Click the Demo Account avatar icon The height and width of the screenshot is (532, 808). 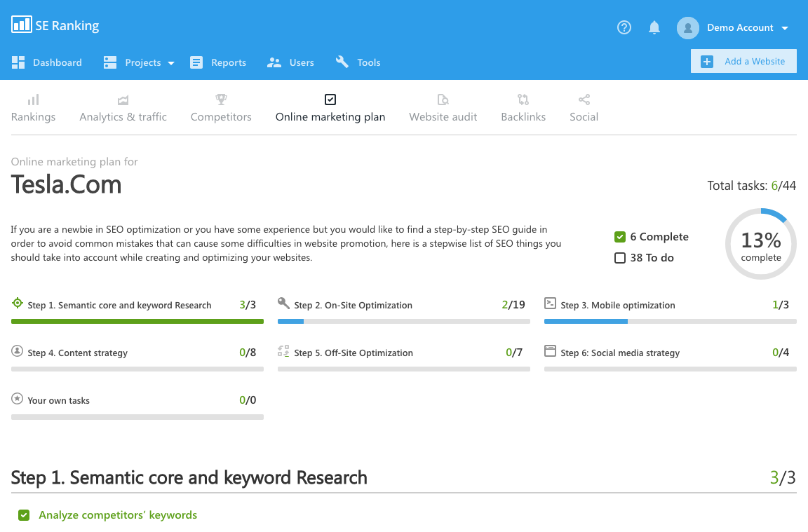click(688, 28)
